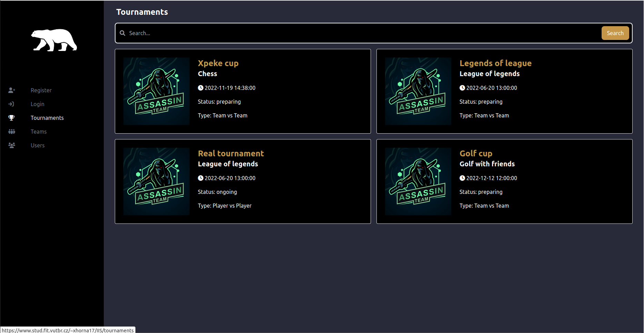This screenshot has height=333, width=644.
Task: Click the Tournaments trophy icon
Action: pyautogui.click(x=11, y=118)
